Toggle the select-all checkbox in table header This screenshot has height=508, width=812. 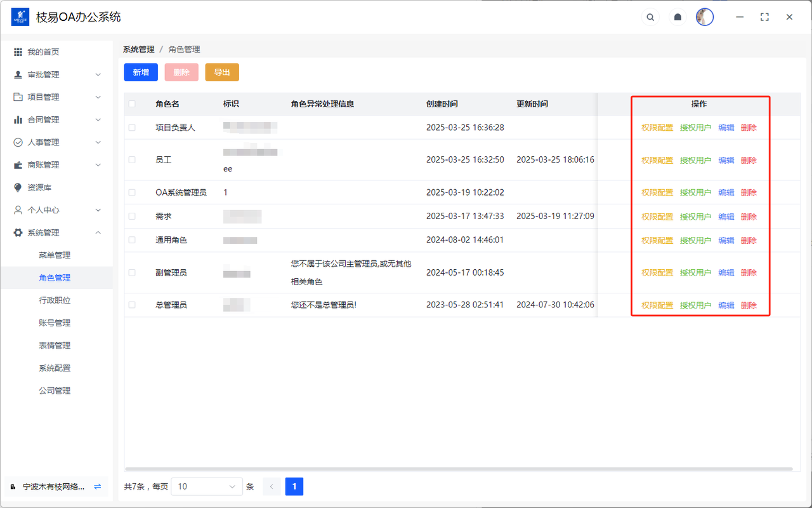point(132,104)
